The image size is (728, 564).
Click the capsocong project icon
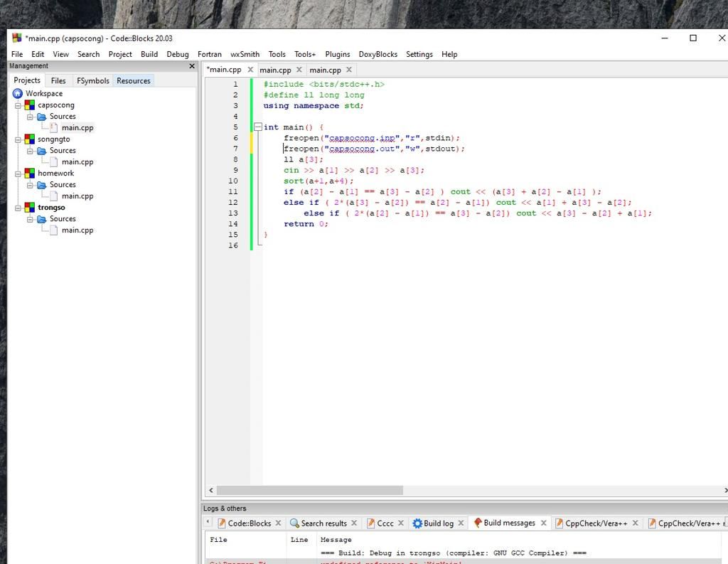tap(29, 105)
